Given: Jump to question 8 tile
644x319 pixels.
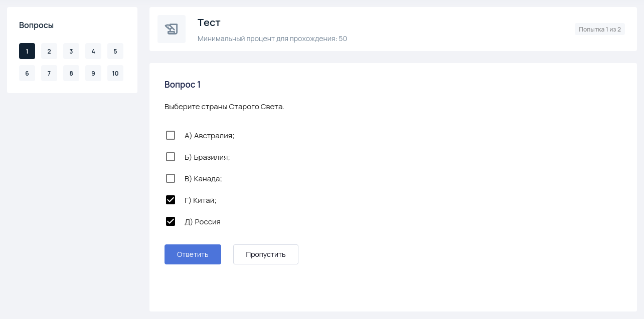Looking at the screenshot, I should pyautogui.click(x=71, y=73).
